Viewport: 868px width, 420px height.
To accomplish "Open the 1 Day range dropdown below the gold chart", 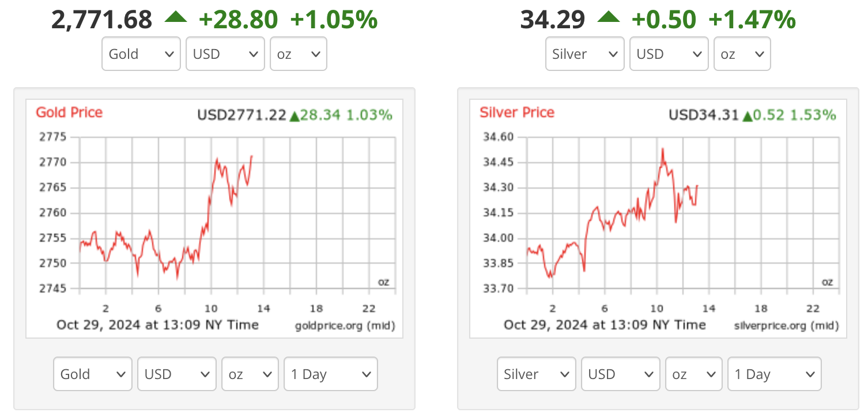I will point(331,374).
